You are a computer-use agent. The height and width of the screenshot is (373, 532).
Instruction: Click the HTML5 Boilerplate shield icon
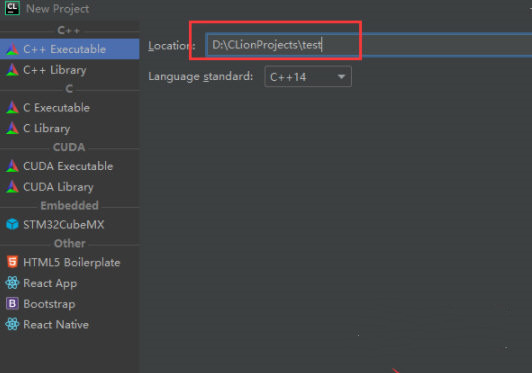point(13,262)
